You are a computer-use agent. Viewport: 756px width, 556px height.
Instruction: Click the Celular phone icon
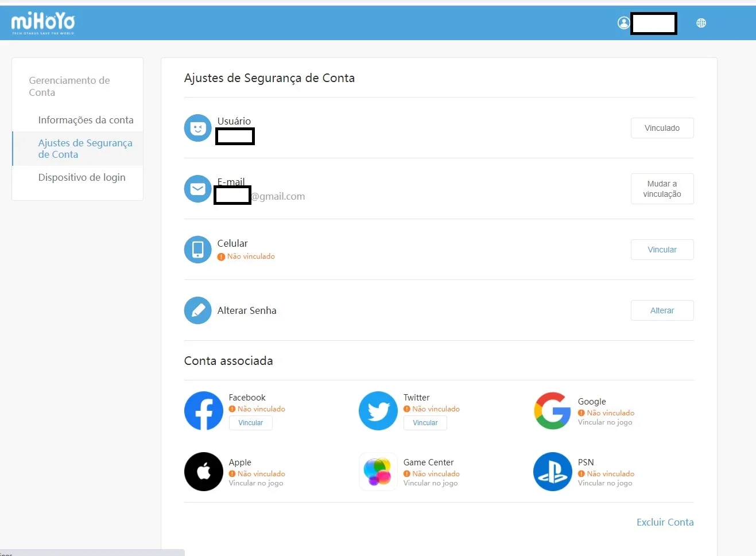click(198, 250)
